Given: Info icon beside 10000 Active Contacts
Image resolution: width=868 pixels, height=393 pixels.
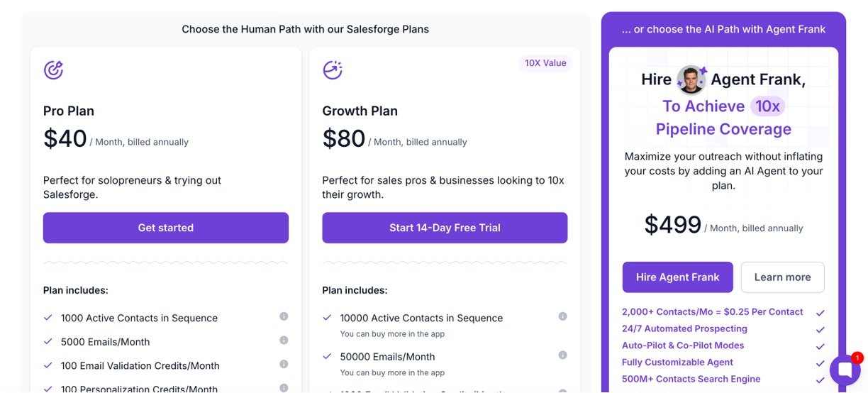Looking at the screenshot, I should [562, 316].
